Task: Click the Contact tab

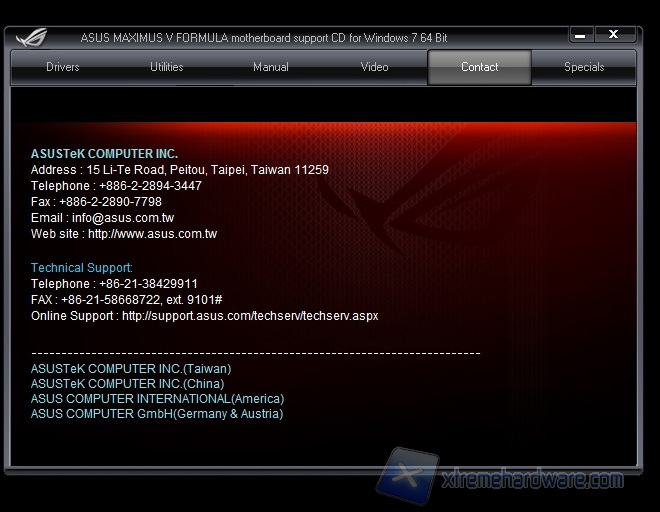Action: 479,67
